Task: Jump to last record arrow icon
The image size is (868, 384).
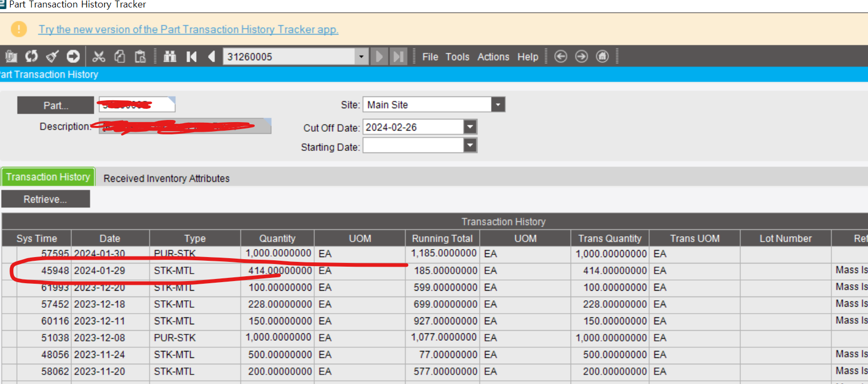Action: (x=398, y=56)
